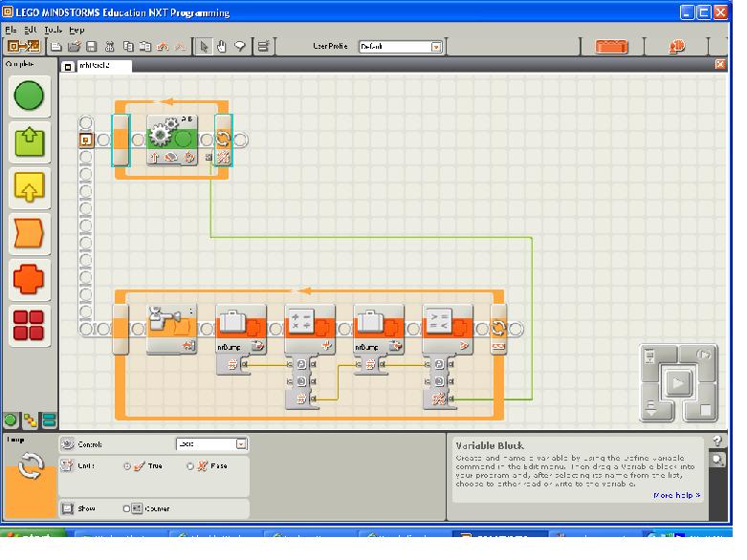Select the True radio button

click(127, 465)
